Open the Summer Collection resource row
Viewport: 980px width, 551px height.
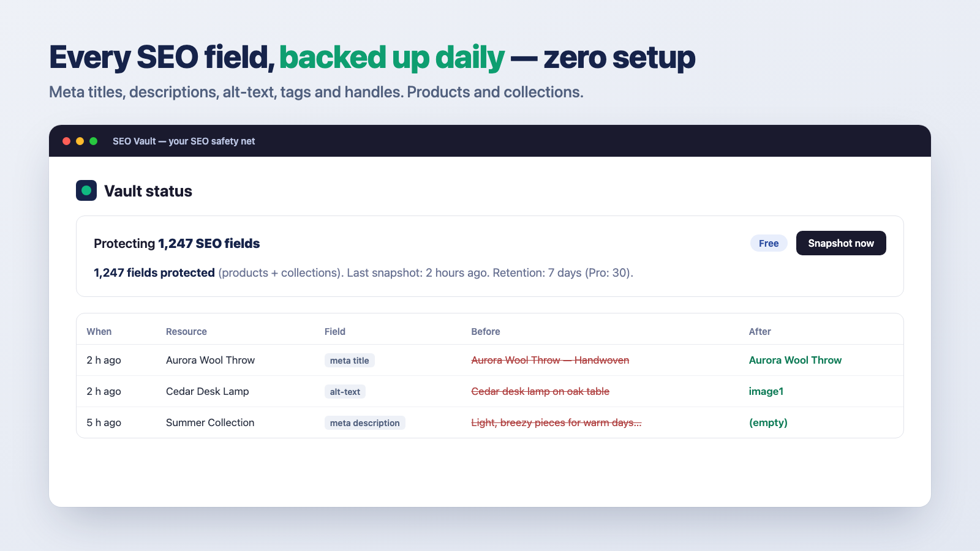pyautogui.click(x=490, y=422)
